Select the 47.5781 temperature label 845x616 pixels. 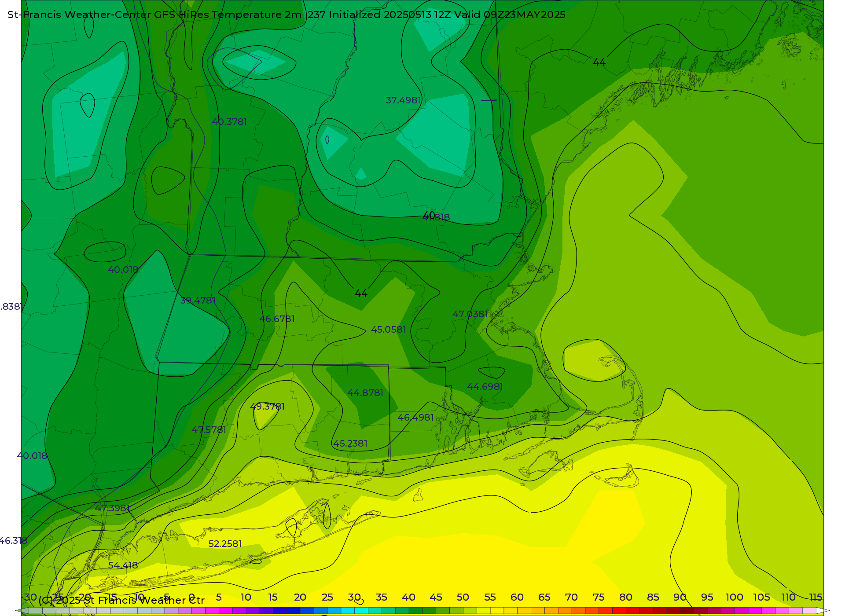(x=209, y=430)
